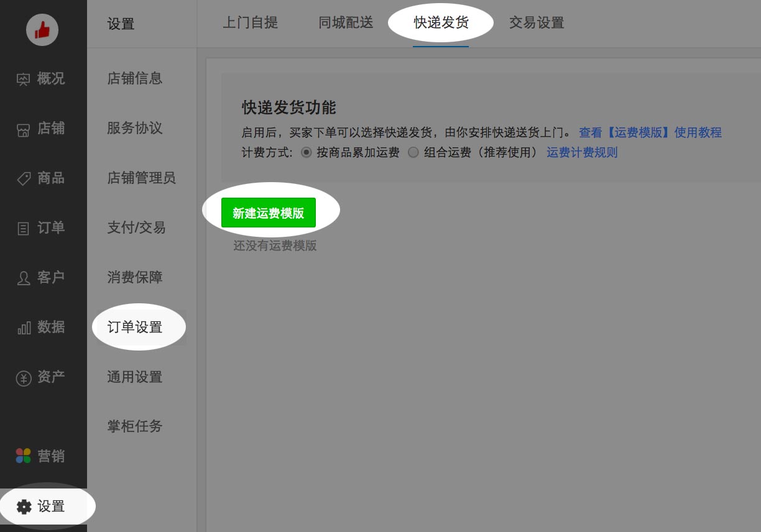Viewport: 761px width, 532px height.
Task: Open 概况 overview in left sidebar
Action: point(41,79)
